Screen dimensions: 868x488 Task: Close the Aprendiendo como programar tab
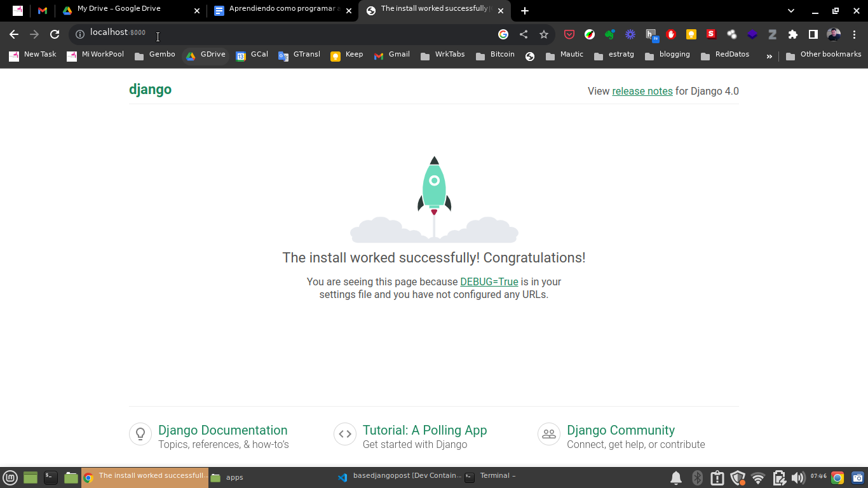[x=349, y=11]
